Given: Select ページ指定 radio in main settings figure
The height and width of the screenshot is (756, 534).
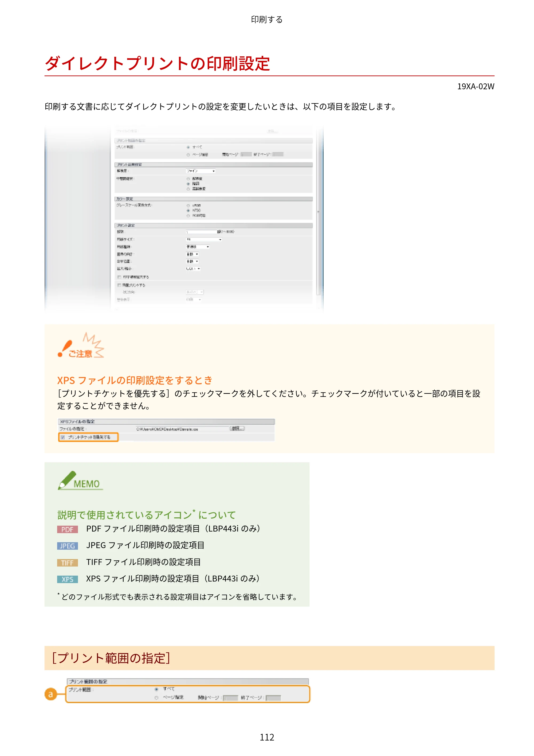Looking at the screenshot, I should click(x=188, y=155).
